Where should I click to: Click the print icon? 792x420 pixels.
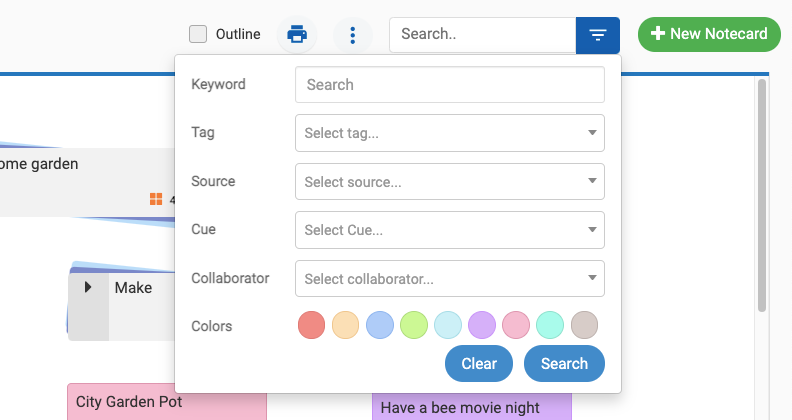[x=297, y=35]
